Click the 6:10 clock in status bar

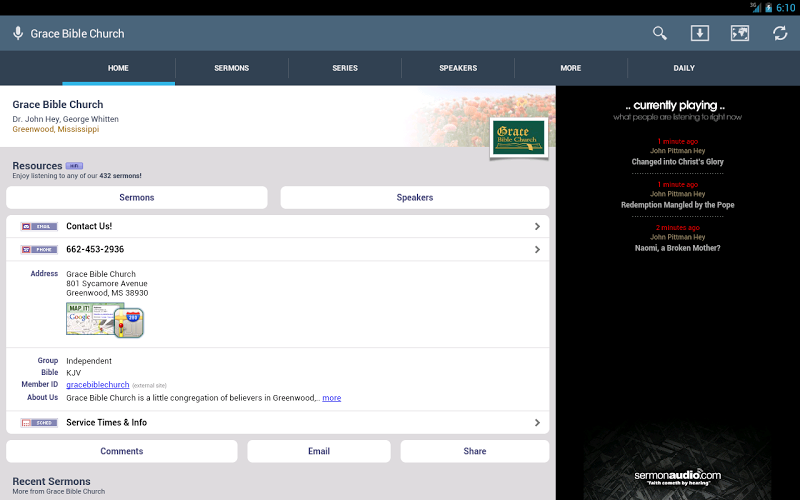tap(785, 8)
